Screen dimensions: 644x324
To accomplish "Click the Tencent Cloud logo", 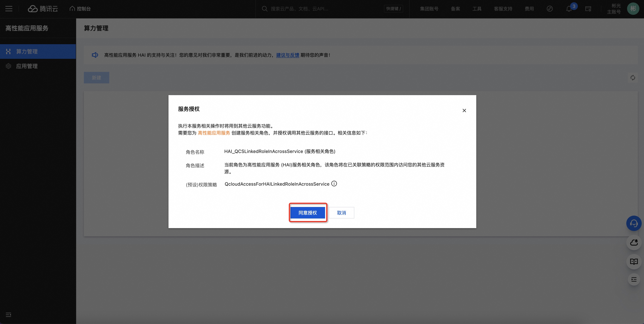I will (43, 8).
